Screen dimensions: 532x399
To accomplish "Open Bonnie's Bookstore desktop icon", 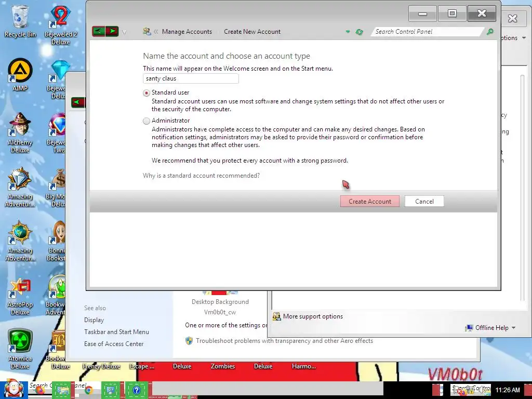I will click(x=56, y=242).
